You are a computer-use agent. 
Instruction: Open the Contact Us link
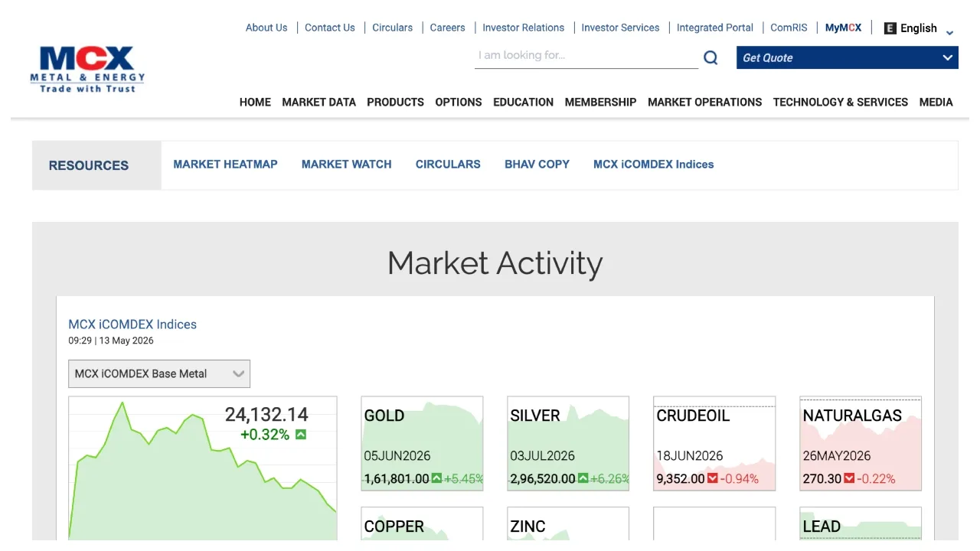[x=330, y=28]
